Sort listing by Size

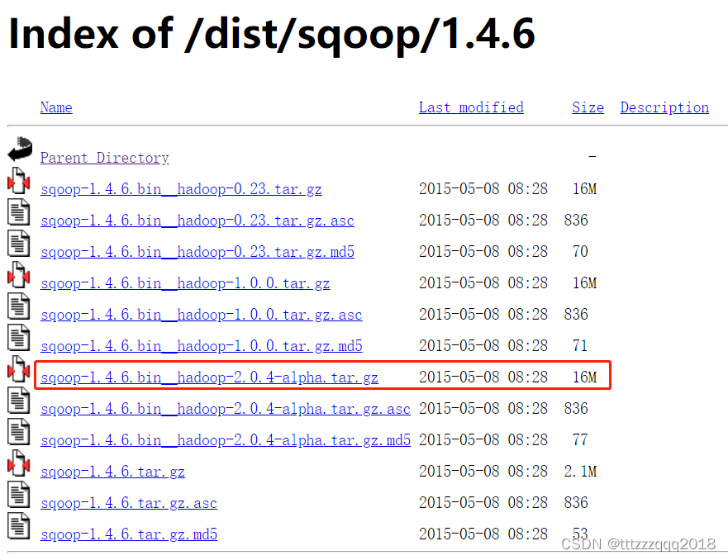pyautogui.click(x=588, y=107)
